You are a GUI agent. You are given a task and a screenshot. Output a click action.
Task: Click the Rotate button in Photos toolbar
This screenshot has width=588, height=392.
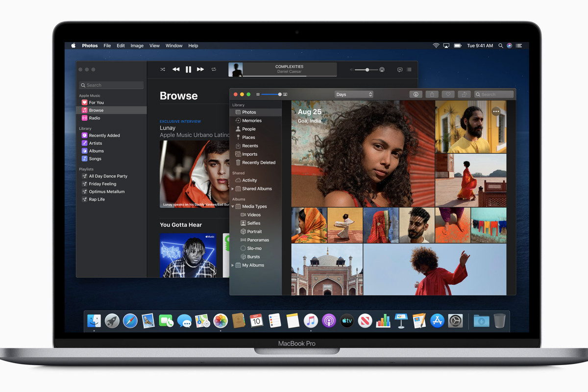pos(464,94)
